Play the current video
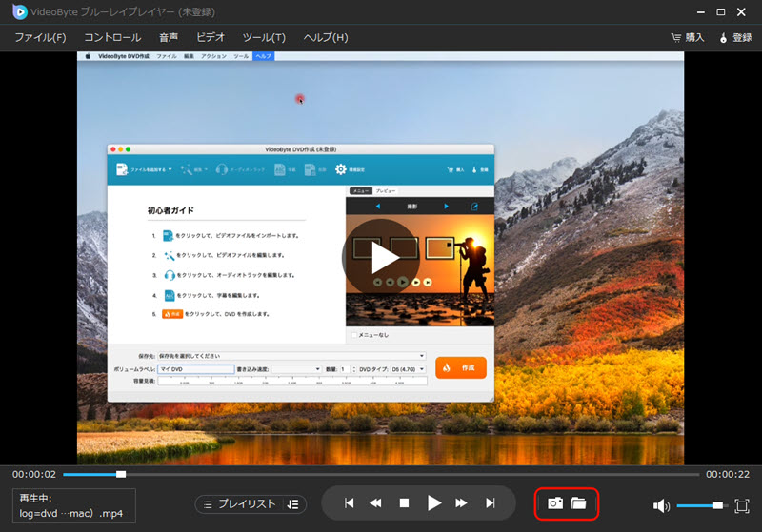 [x=434, y=503]
